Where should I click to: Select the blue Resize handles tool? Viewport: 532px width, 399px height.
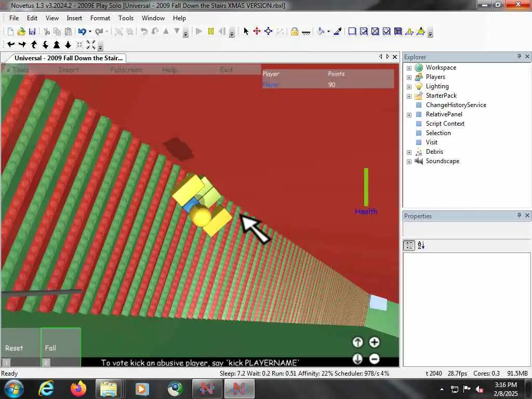pos(269,32)
